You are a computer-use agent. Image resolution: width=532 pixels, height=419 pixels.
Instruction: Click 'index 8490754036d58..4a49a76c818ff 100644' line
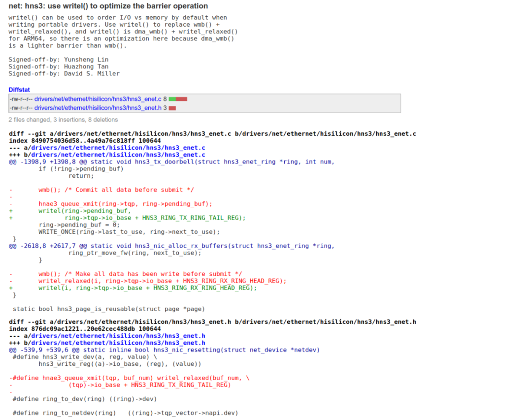point(85,141)
